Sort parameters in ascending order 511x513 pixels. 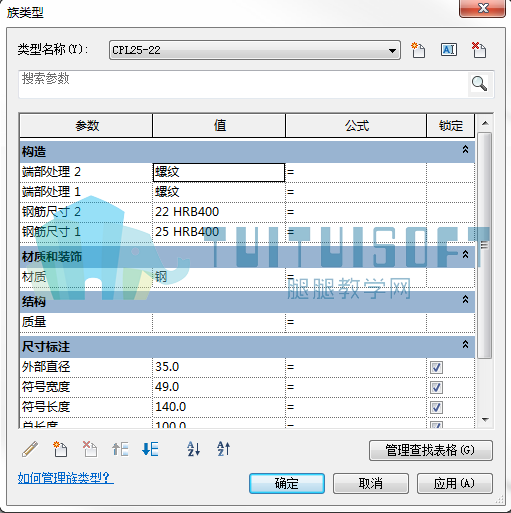(x=194, y=449)
